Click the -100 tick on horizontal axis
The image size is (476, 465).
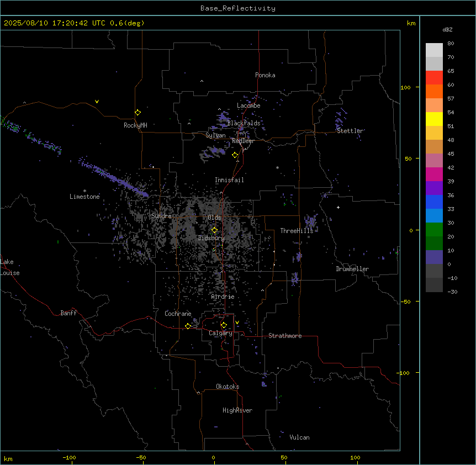point(70,457)
